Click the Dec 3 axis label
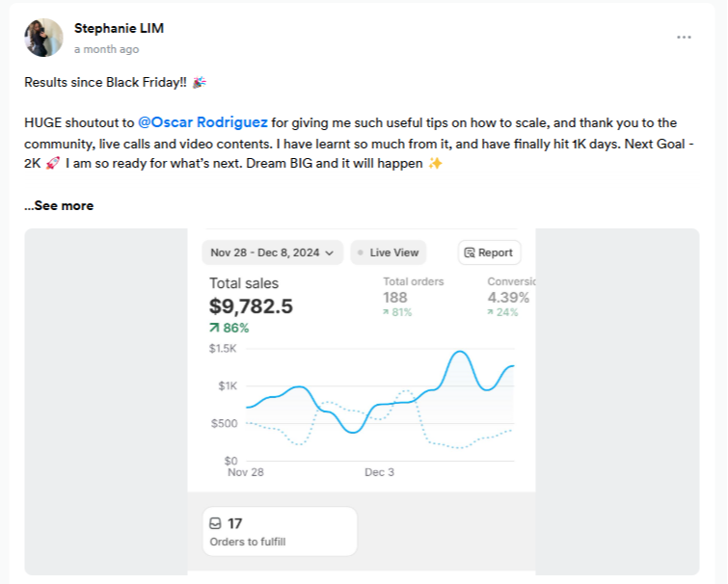Viewport: 728px width, 584px height. 379,472
